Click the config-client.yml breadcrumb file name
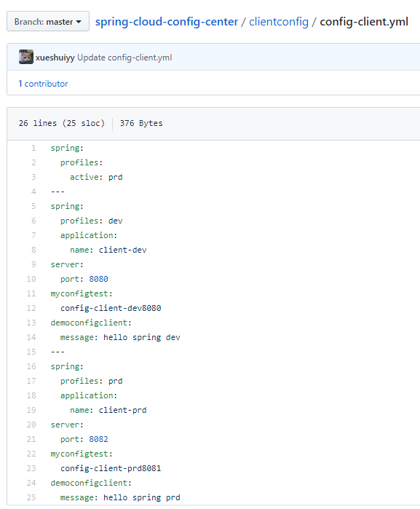 coord(364,22)
